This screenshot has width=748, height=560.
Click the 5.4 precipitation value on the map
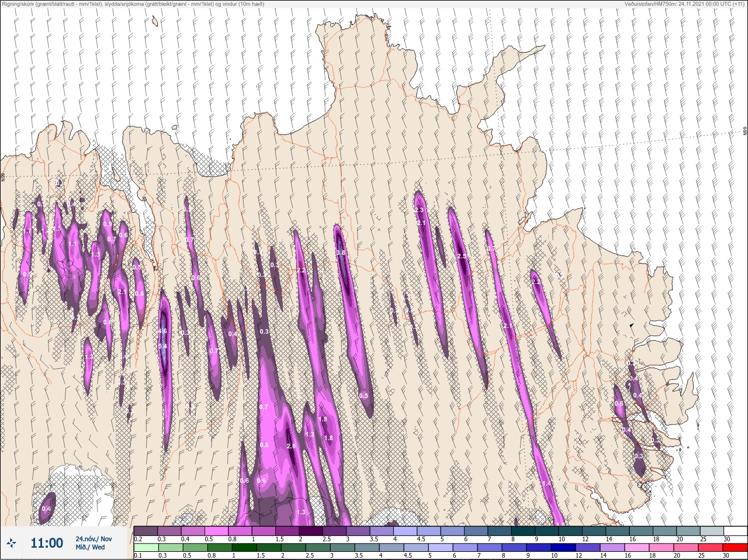click(163, 347)
